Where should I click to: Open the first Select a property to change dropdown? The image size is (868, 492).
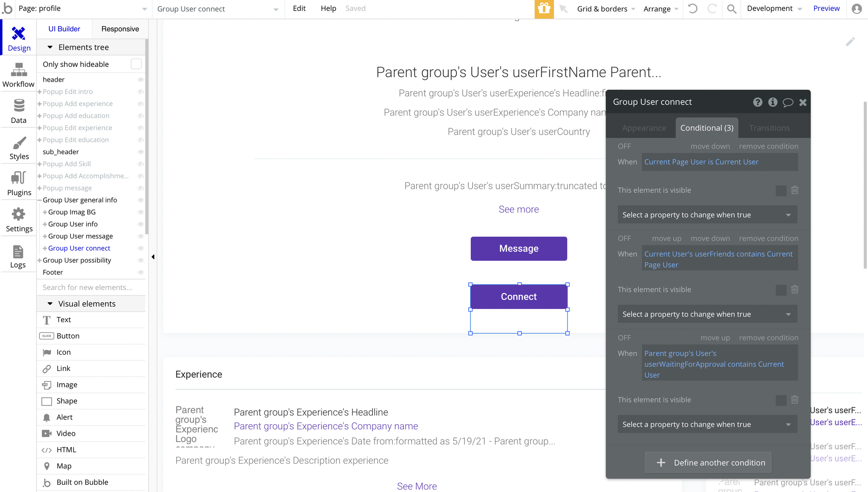point(707,215)
